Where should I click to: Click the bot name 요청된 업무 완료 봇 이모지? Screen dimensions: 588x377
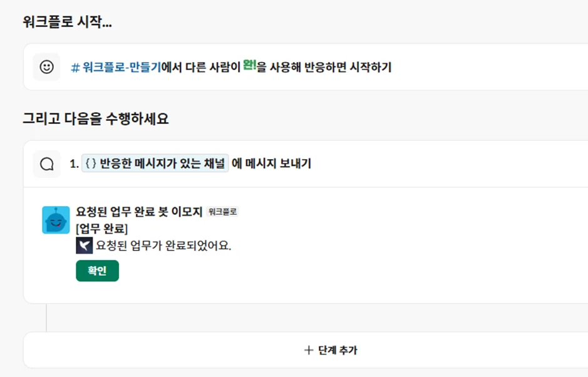(139, 212)
